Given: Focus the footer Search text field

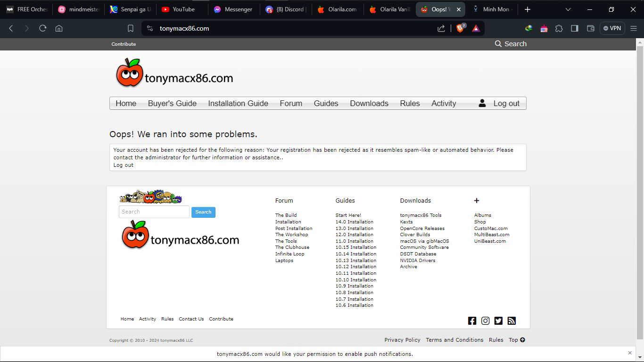Looking at the screenshot, I should [154, 212].
